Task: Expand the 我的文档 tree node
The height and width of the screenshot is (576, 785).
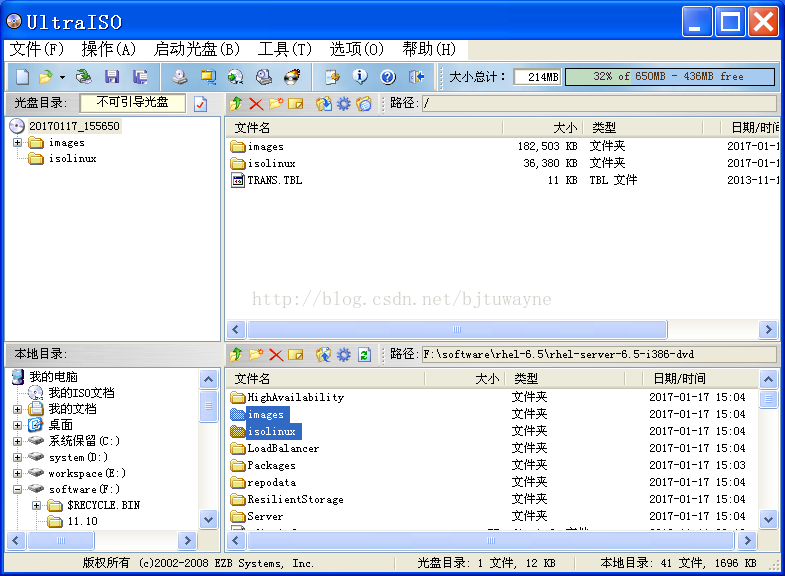Action: [x=18, y=409]
